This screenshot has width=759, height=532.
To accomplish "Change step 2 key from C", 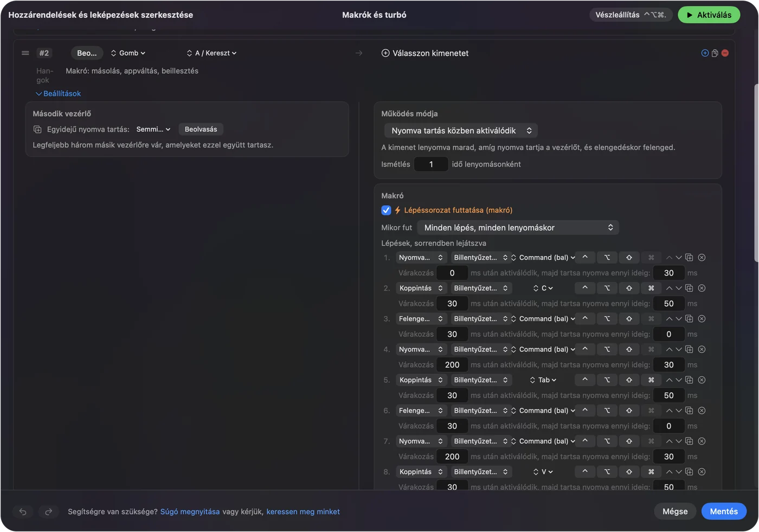I will (543, 288).
